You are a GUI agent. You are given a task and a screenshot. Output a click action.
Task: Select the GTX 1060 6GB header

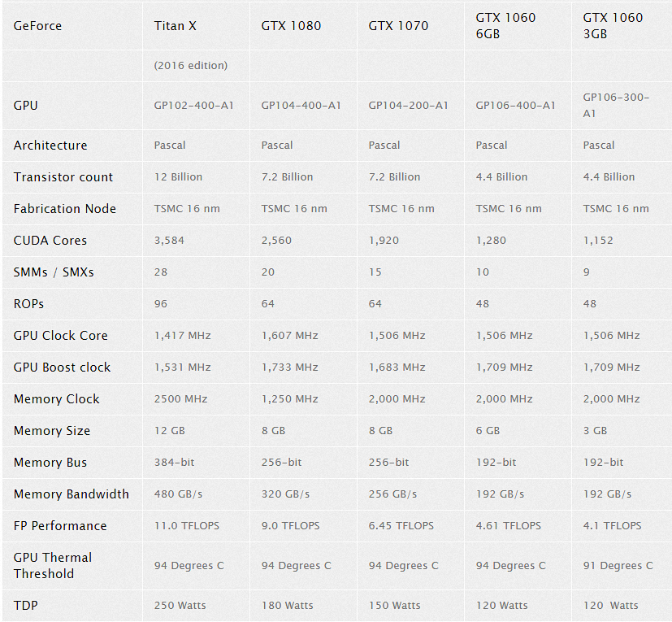coord(505,26)
